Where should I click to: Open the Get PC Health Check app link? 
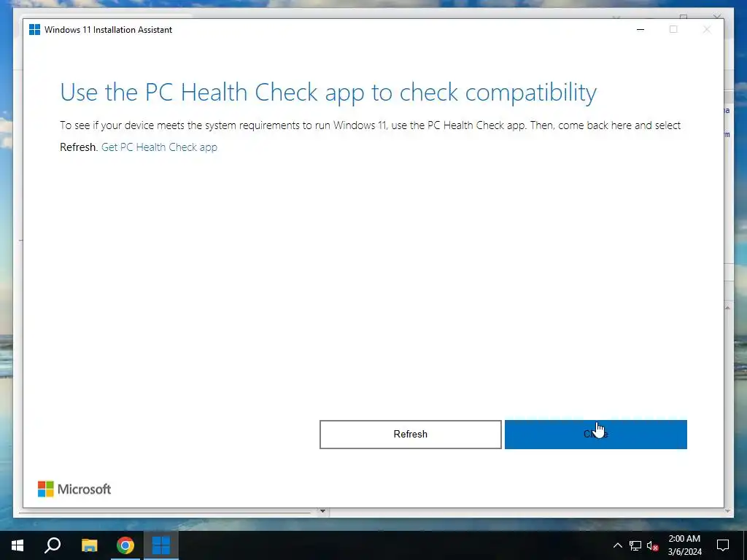159,147
